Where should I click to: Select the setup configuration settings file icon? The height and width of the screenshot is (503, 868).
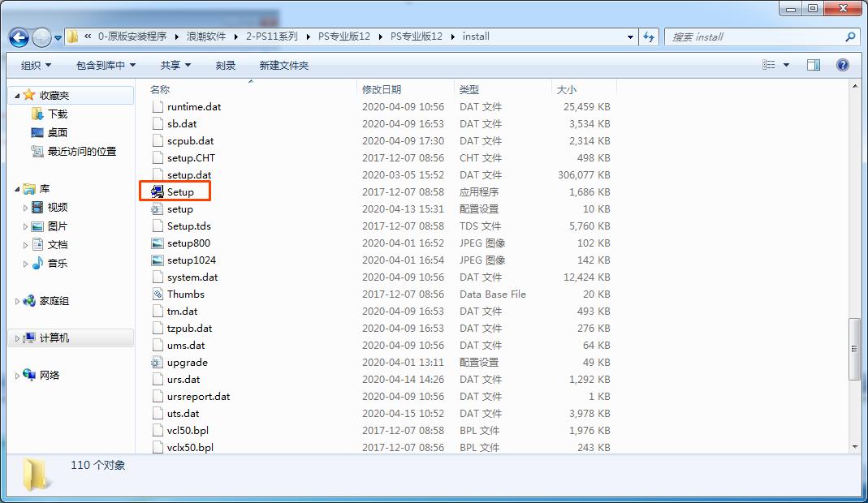pos(158,209)
